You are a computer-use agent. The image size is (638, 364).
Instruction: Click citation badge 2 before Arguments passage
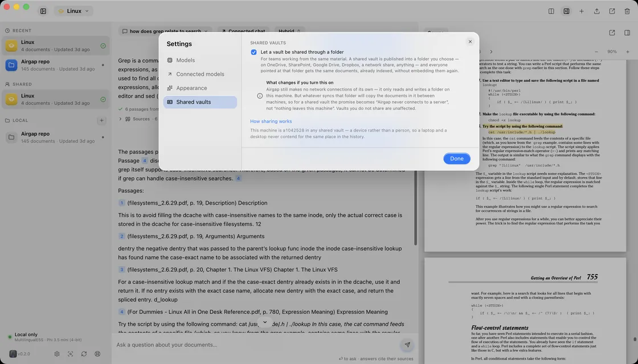122,236
